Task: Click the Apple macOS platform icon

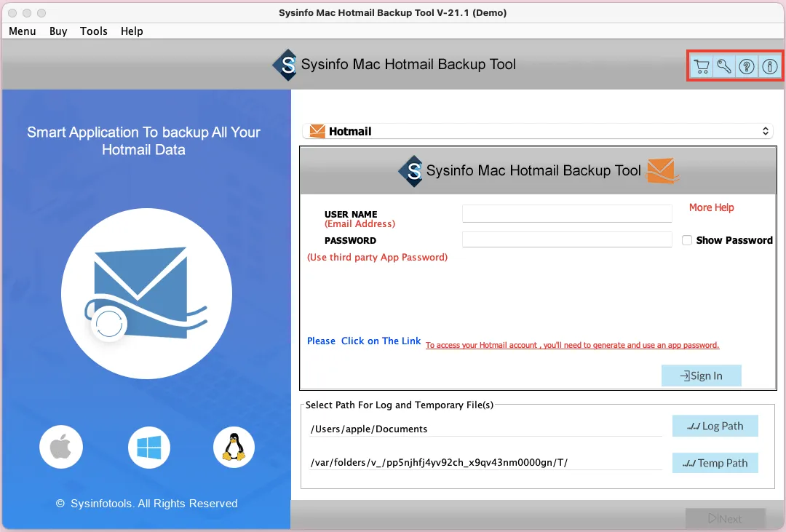Action: coord(61,447)
